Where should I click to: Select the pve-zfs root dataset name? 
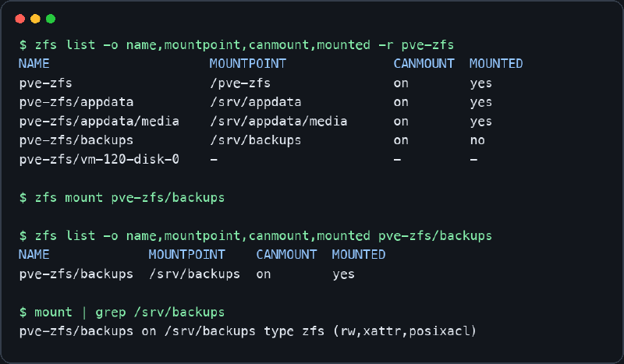pos(46,83)
